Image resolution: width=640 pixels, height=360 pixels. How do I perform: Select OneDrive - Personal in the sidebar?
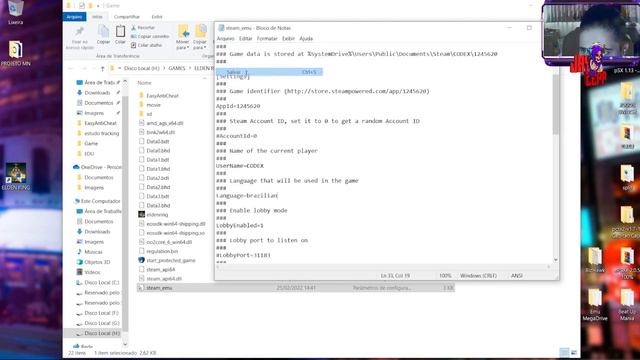(x=97, y=167)
